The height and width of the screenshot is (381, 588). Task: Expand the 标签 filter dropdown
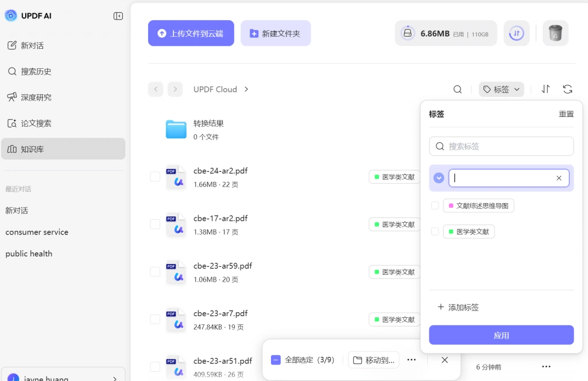(501, 90)
